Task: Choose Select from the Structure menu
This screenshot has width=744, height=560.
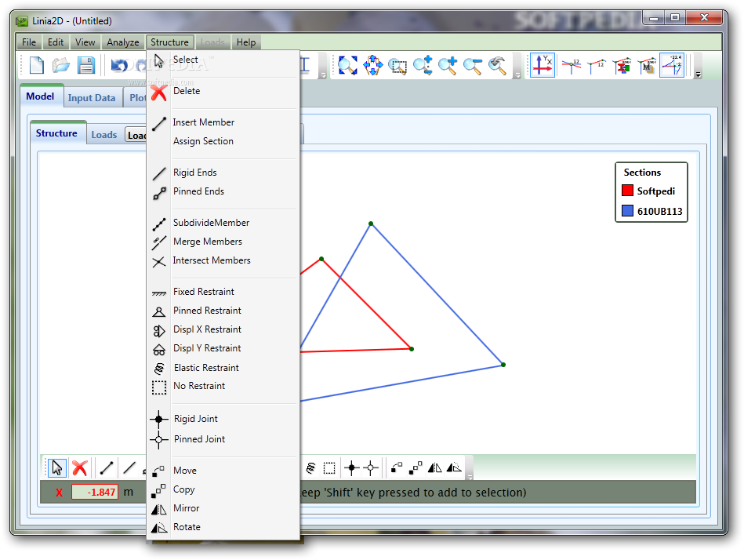Action: click(x=223, y=60)
